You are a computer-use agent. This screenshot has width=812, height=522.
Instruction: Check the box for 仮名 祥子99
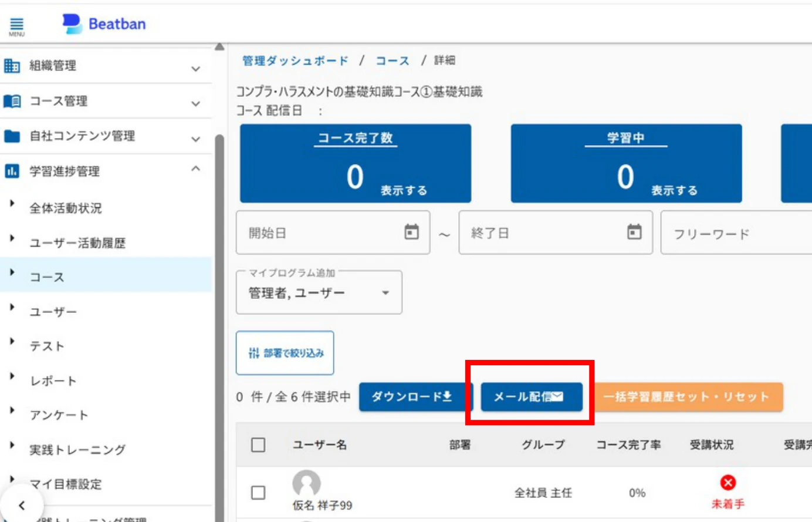pyautogui.click(x=258, y=492)
